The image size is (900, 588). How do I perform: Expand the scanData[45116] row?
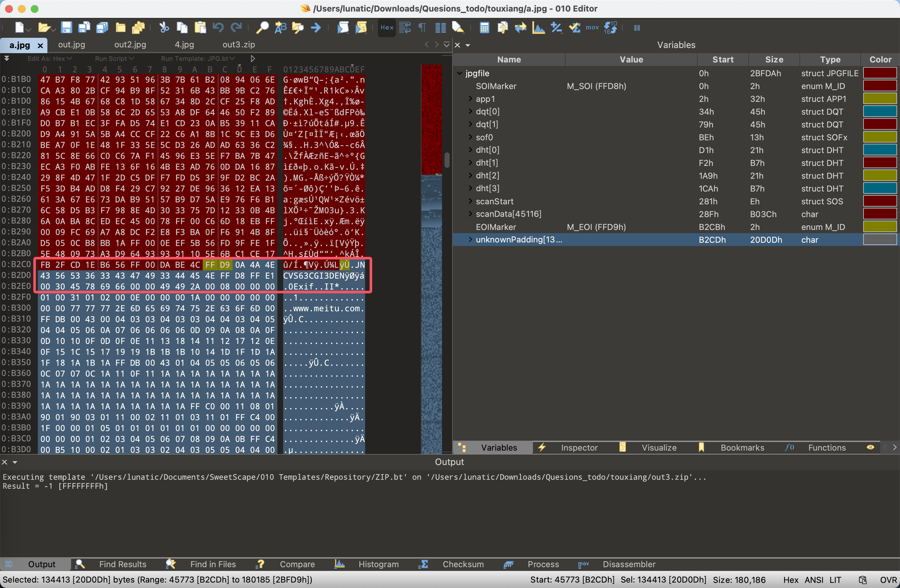470,214
